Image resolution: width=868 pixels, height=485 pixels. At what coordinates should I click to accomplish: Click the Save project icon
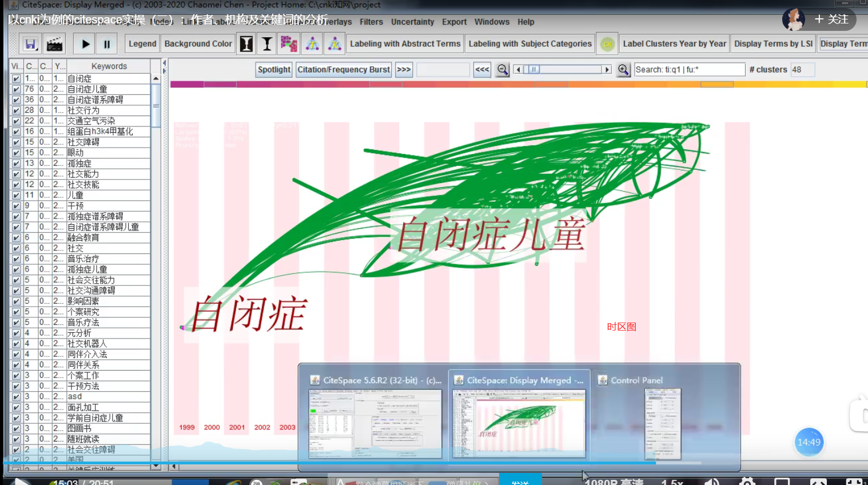pyautogui.click(x=30, y=44)
